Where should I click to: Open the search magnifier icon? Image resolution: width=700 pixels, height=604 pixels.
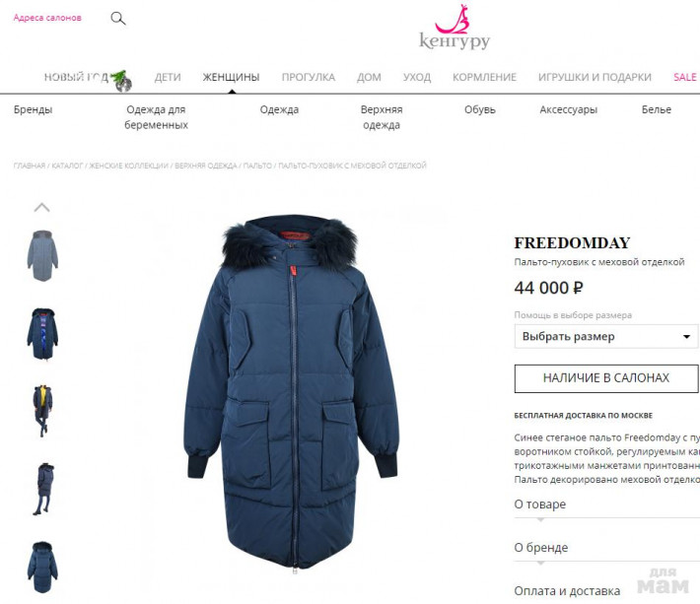[x=118, y=19]
